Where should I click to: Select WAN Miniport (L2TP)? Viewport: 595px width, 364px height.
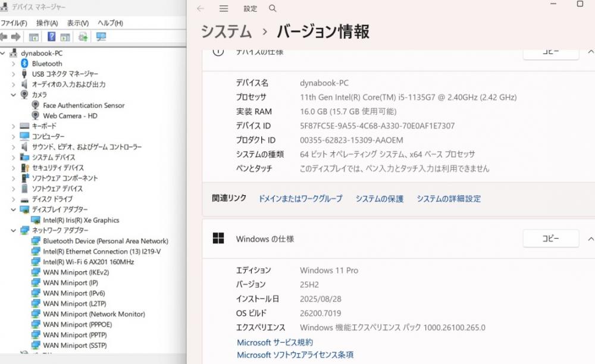(x=75, y=303)
